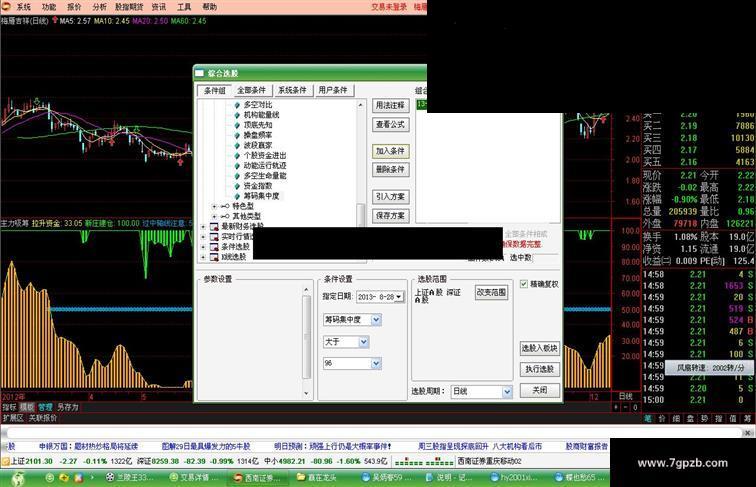
Task: Click scroll-up arrow of condition tree
Action: pos(360,105)
